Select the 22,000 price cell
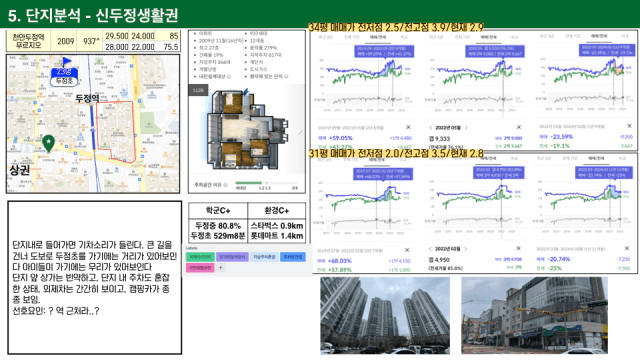Screen dimensions: 640x360 pos(142,47)
